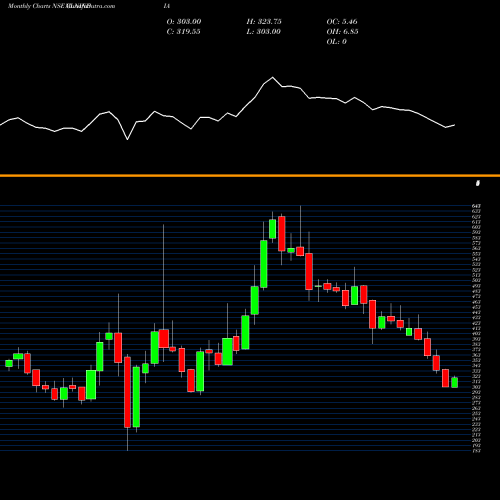The image size is (500, 500).
Task: Click the topmost price axis label 643
Action: (476, 206)
